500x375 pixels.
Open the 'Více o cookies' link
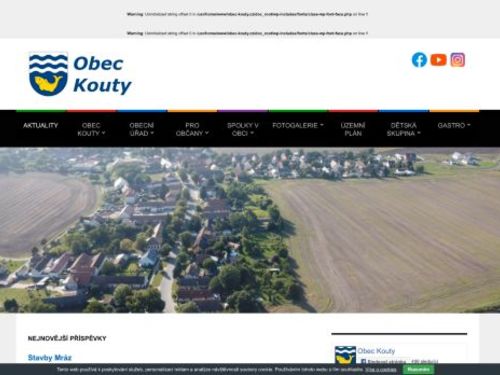coord(381,370)
